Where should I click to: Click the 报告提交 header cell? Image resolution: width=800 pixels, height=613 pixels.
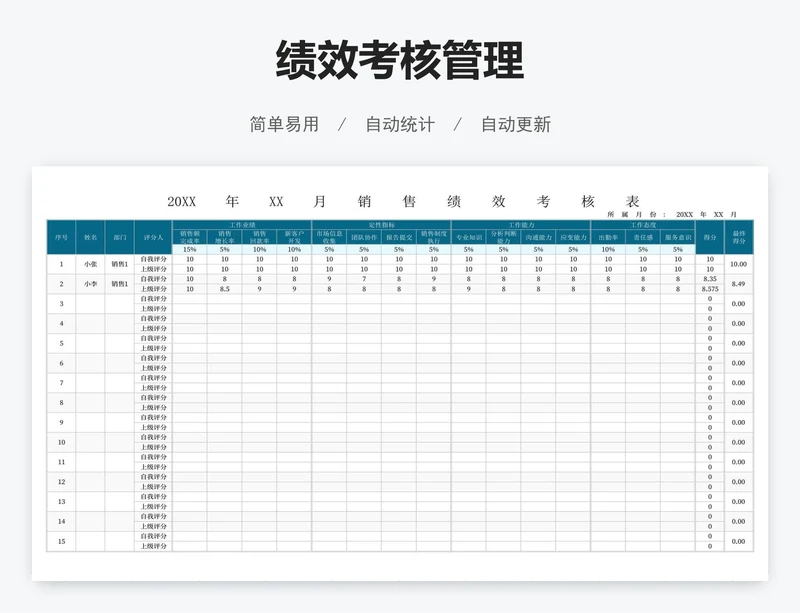pyautogui.click(x=399, y=237)
